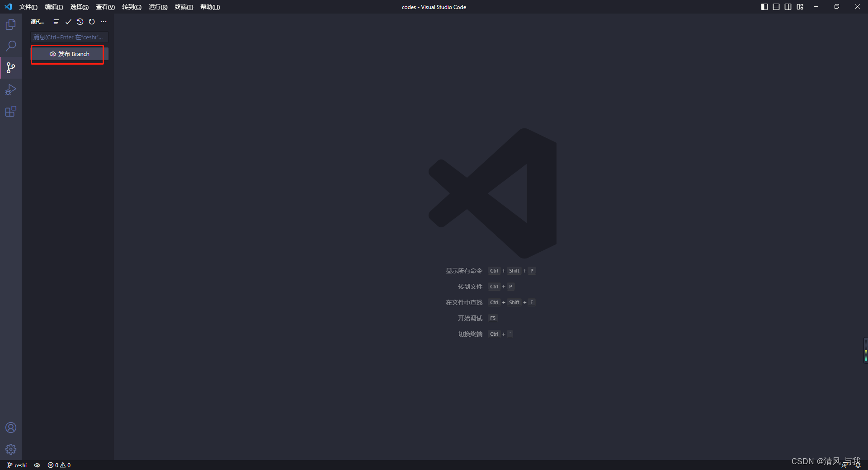Viewport: 868px width, 470px height.
Task: Toggle the primary sidebar layout icon
Action: (764, 7)
